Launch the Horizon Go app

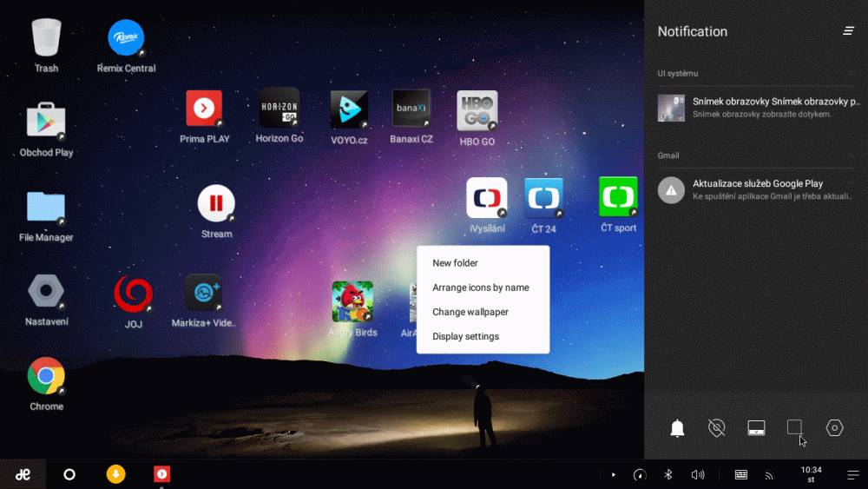click(279, 108)
